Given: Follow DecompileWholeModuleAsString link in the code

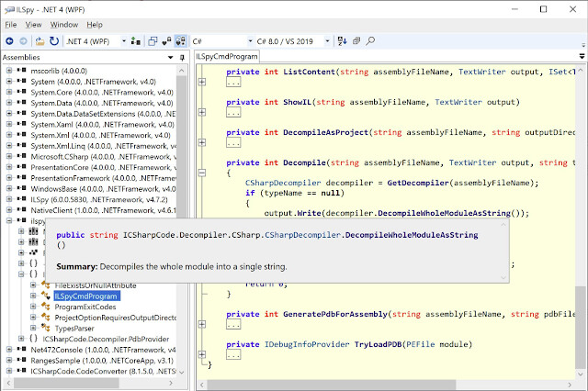Looking at the screenshot, I should pyautogui.click(x=444, y=213).
